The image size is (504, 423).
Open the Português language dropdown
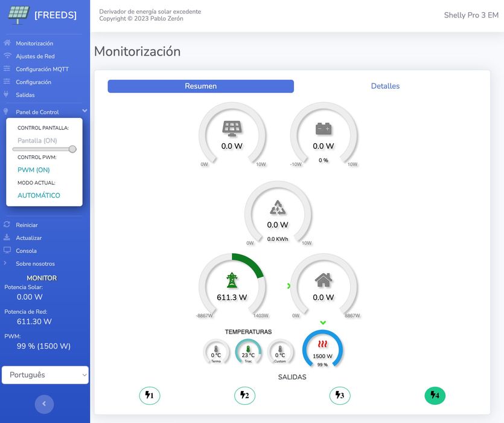pos(45,375)
